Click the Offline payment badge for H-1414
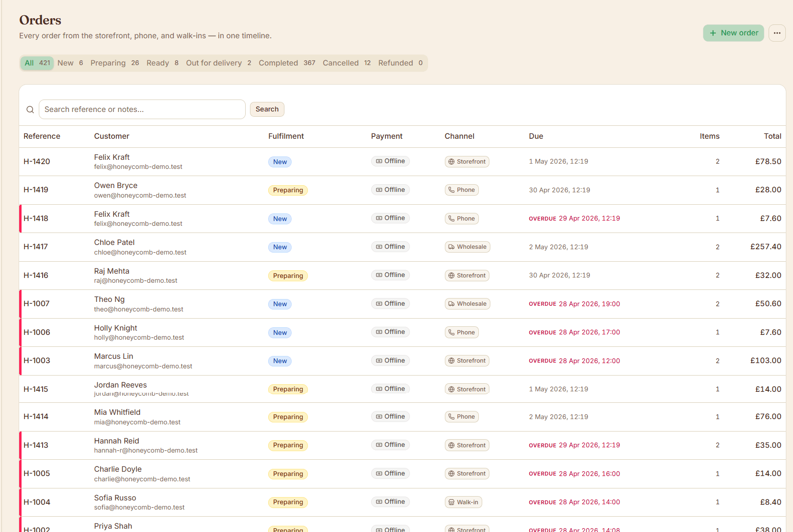Screen dimensions: 793x532 point(390,417)
